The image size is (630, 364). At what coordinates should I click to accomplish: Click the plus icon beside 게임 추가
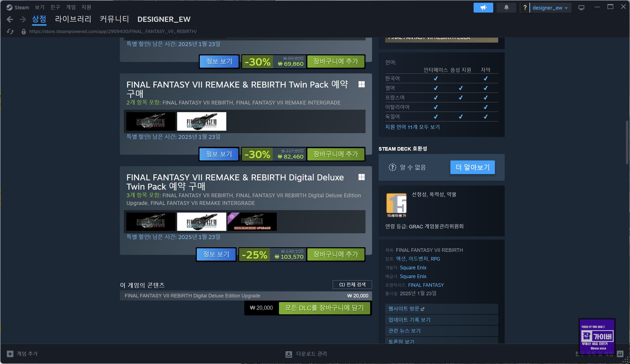(x=10, y=354)
